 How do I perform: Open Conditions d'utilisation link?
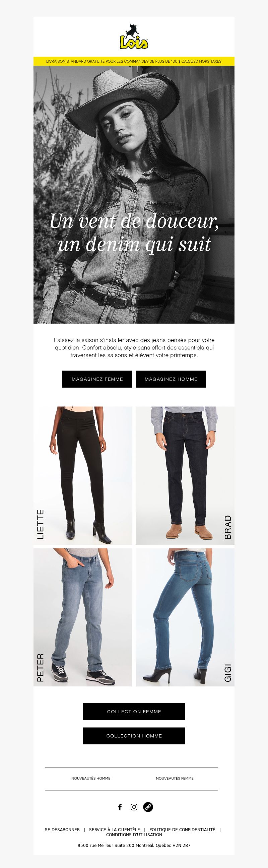point(134,834)
